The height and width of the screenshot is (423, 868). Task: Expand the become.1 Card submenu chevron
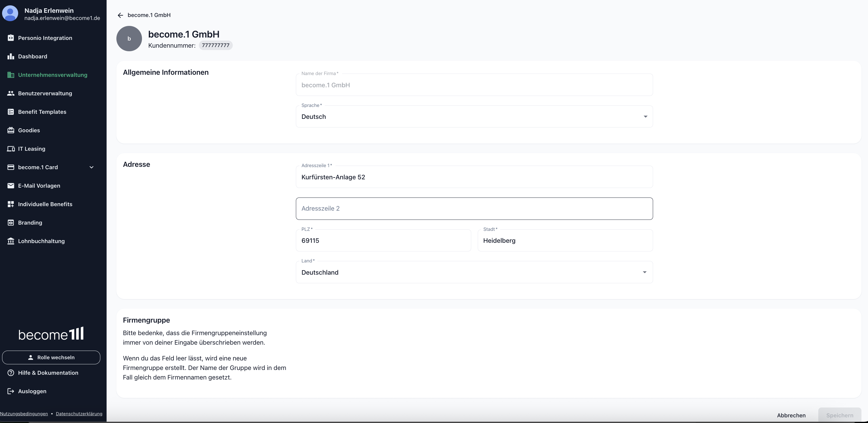[x=91, y=167]
